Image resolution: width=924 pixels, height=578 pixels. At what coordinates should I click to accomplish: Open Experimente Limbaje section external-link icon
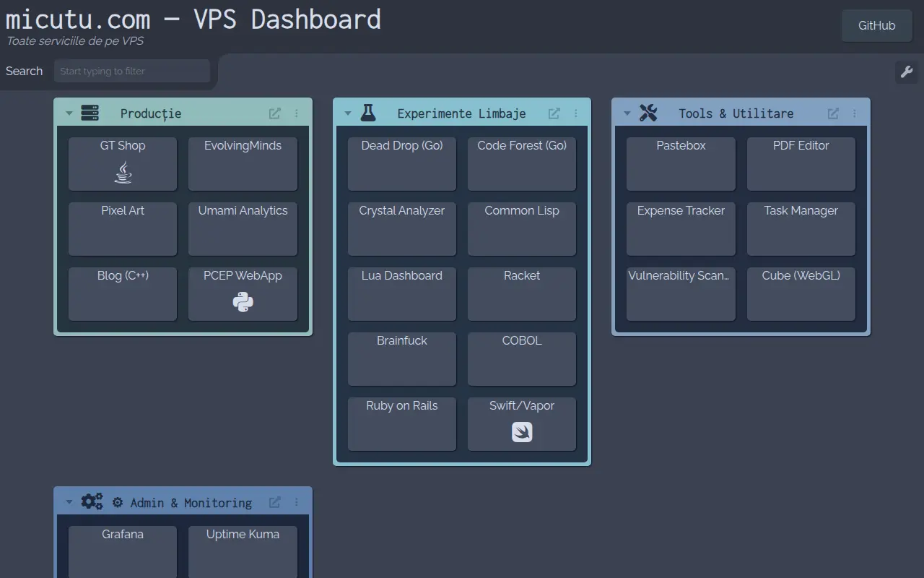click(554, 113)
